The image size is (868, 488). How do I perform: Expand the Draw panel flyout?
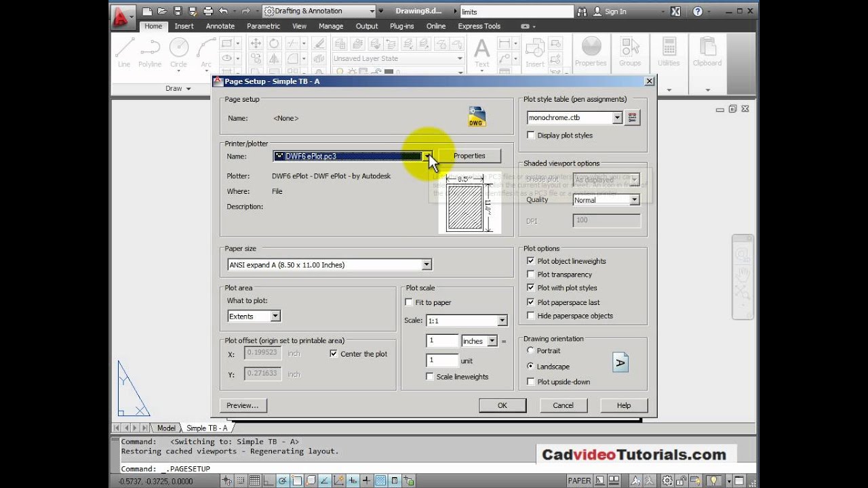pyautogui.click(x=178, y=89)
